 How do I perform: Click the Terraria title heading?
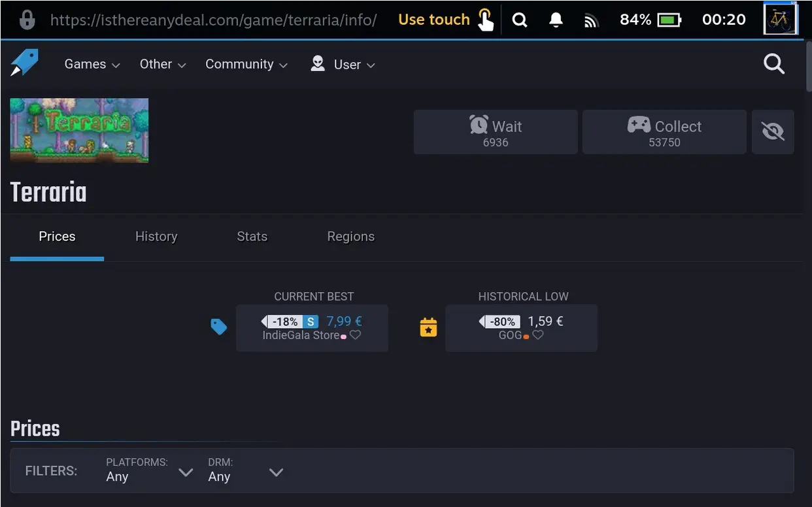pyautogui.click(x=48, y=193)
